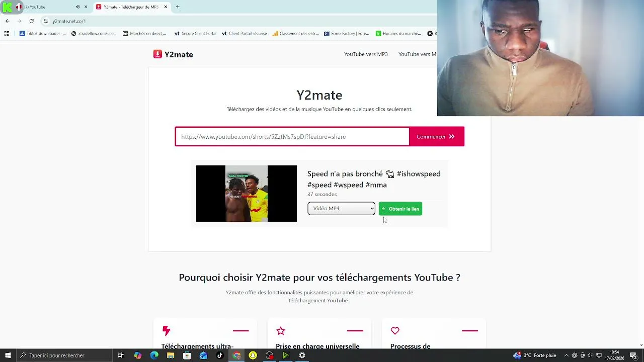Mute the YouTube tab audio icon
This screenshot has width=644, height=362.
pos(77,7)
